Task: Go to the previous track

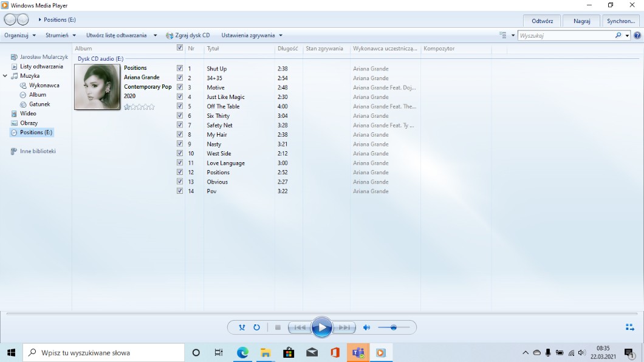Action: click(300, 327)
